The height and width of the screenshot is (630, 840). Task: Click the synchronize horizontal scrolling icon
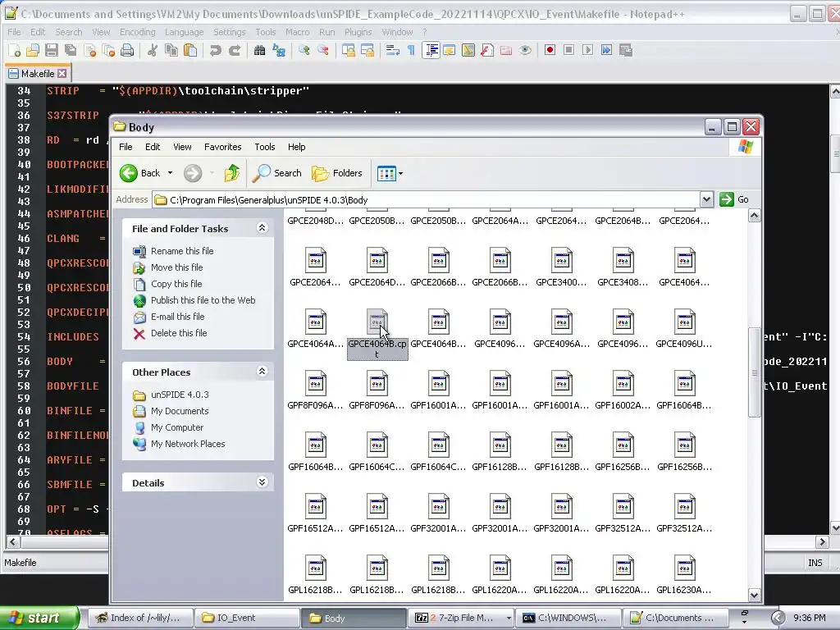pos(367,50)
